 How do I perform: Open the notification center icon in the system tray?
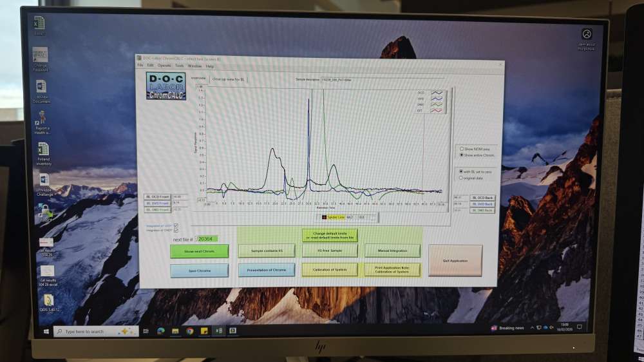580,327
